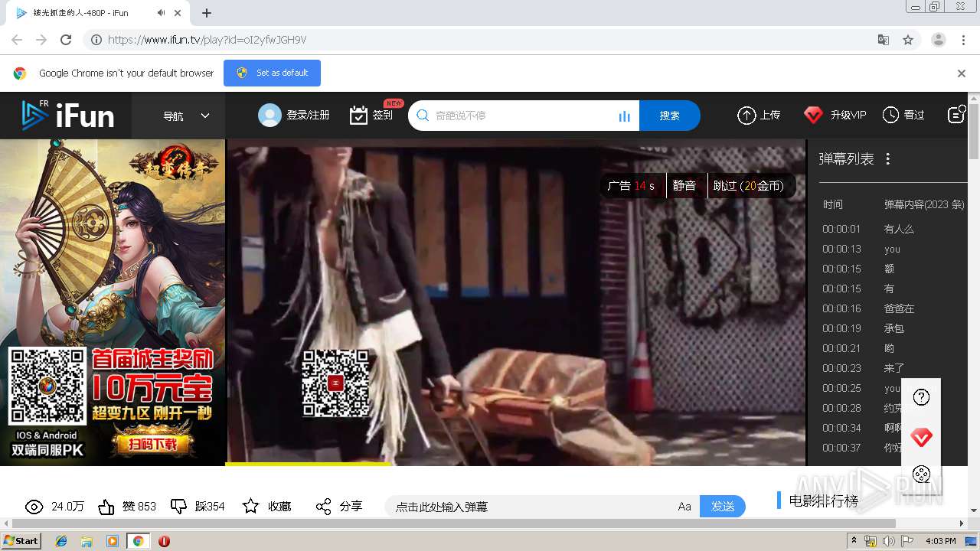Viewport: 980px width, 551px height.
Task: Open Chrome profile avatar
Action: 939,40
